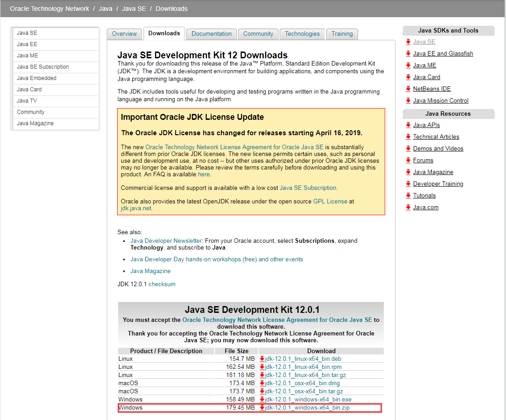This screenshot has width=506, height=420.
Task: Open the Oracle Technology Network breadcrumb link
Action: 49,8
